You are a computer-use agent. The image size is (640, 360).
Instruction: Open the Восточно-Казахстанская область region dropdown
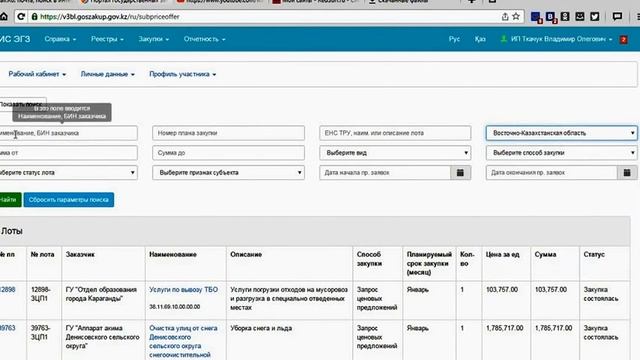point(561,133)
